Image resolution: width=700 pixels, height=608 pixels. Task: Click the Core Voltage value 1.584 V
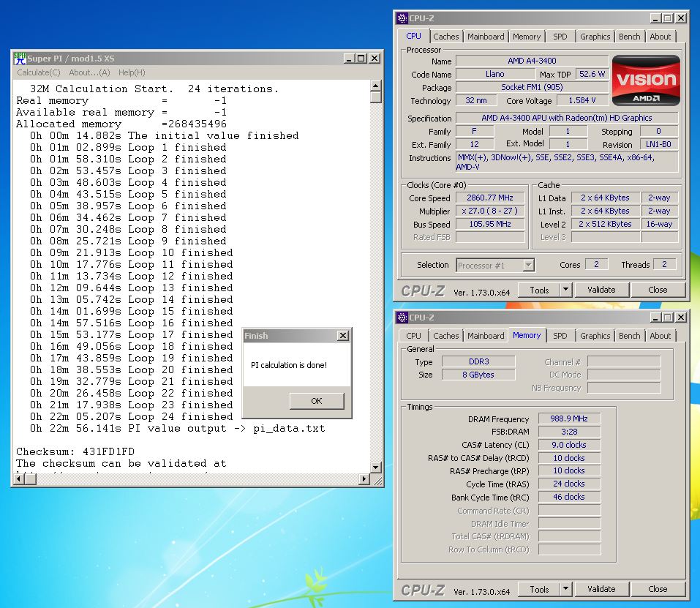click(x=582, y=100)
